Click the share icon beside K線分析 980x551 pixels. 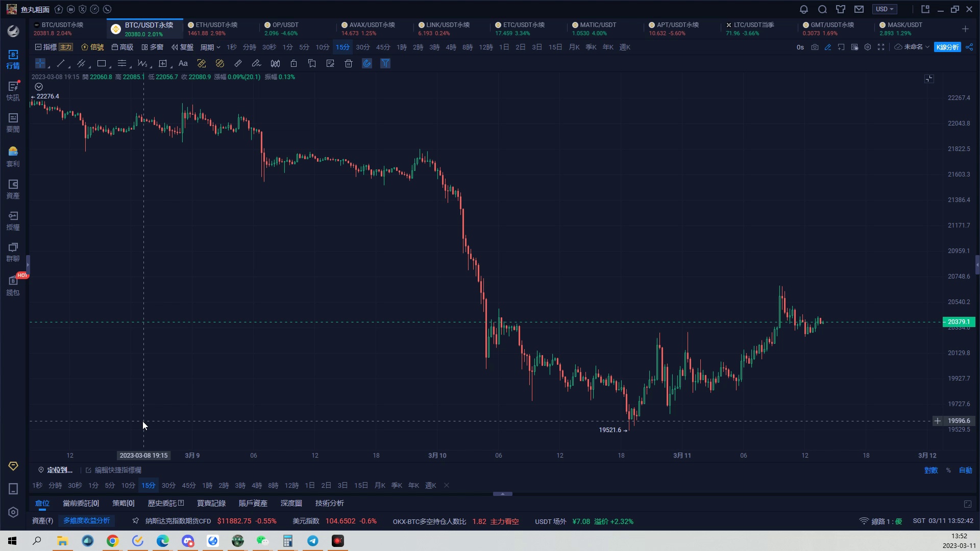pyautogui.click(x=969, y=47)
